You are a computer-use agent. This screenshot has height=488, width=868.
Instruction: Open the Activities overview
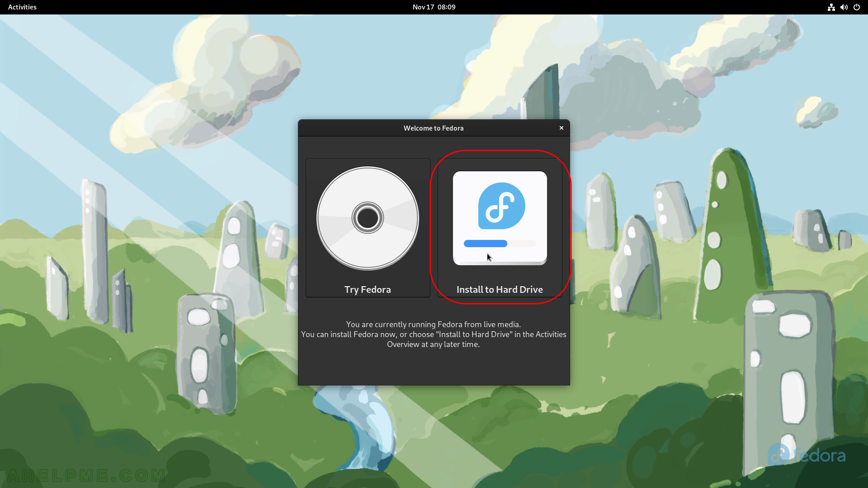22,7
